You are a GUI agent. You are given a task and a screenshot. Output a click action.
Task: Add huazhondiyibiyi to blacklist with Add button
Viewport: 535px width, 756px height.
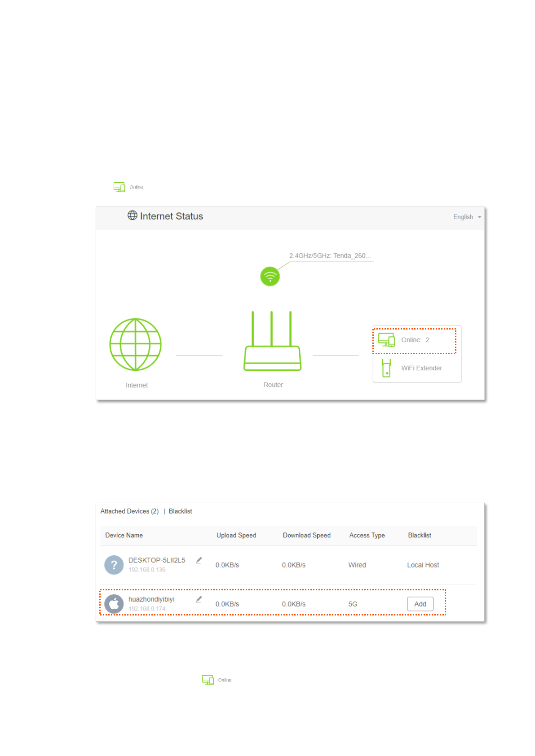420,604
